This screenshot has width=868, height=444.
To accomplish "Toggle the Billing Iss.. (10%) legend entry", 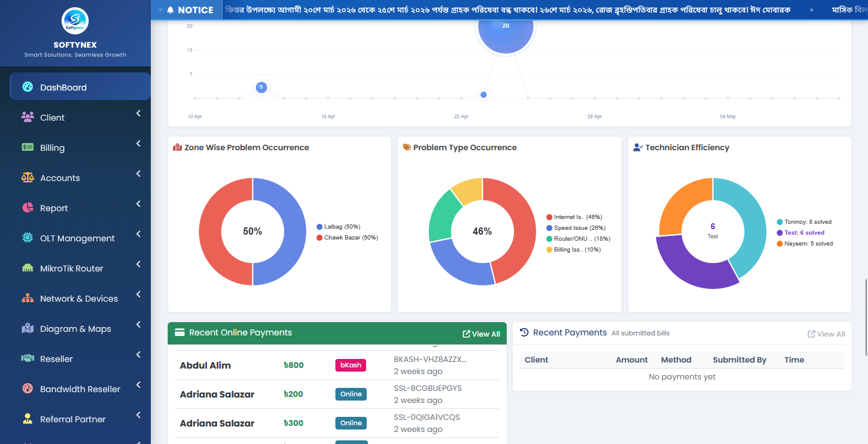I will [x=574, y=250].
